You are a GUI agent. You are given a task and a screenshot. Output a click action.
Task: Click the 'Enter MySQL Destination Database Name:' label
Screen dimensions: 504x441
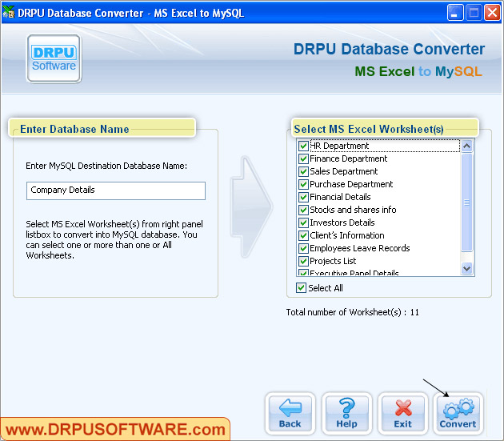(106, 166)
